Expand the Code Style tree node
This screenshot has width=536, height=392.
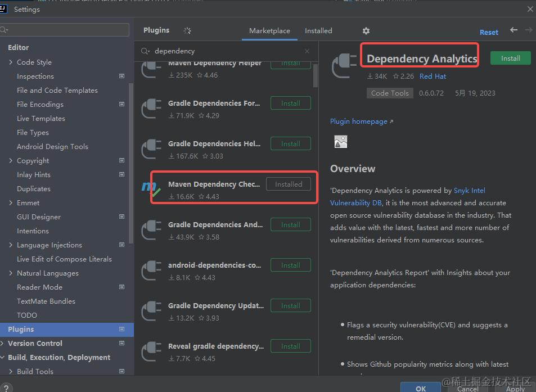(11, 62)
